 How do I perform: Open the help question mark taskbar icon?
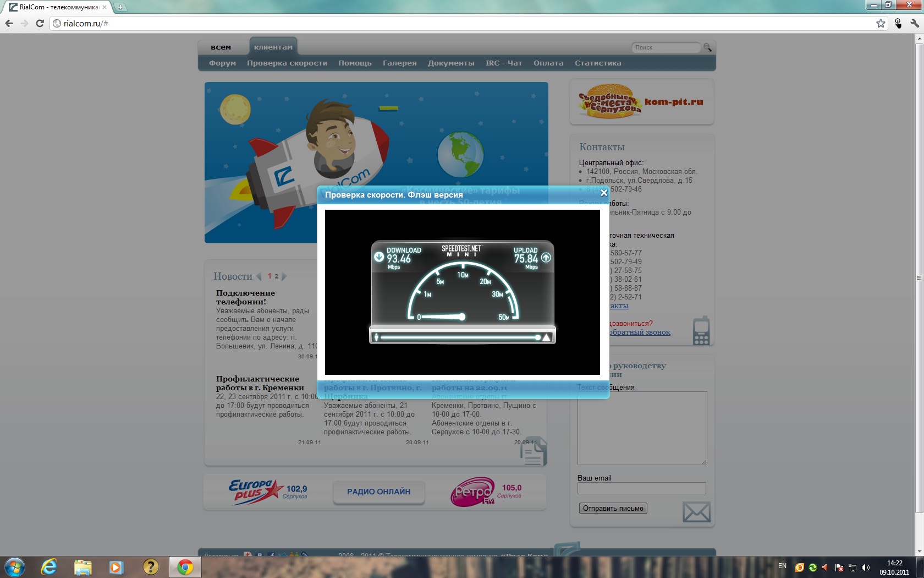150,567
